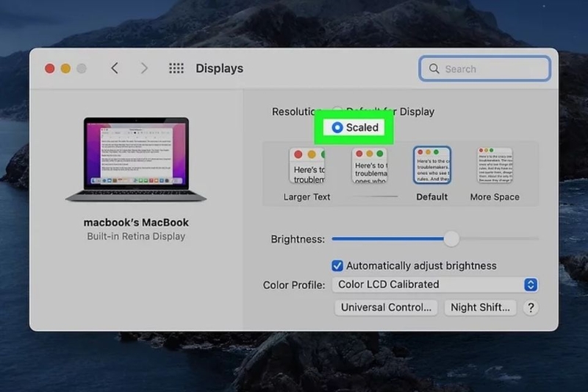This screenshot has height=392, width=588.
Task: Choose the More Space scaling thumbnail
Action: 495,165
